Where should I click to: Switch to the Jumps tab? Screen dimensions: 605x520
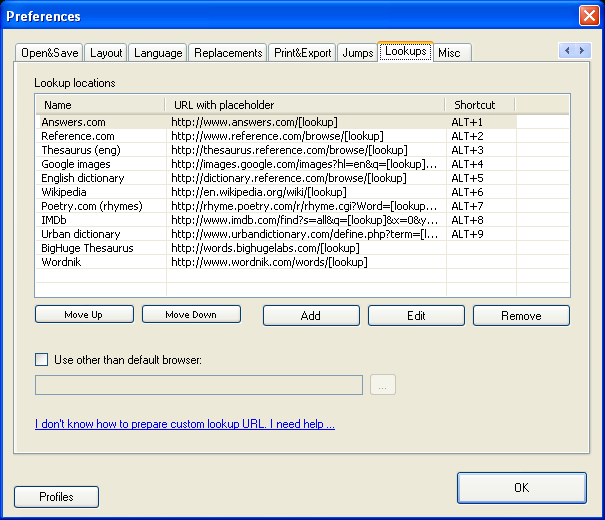[358, 52]
